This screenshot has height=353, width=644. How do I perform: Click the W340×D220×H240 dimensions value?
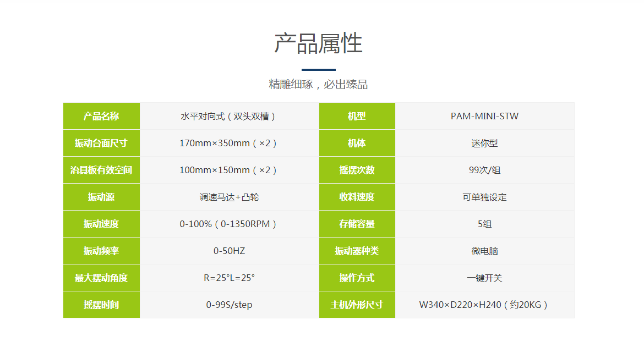tap(484, 305)
